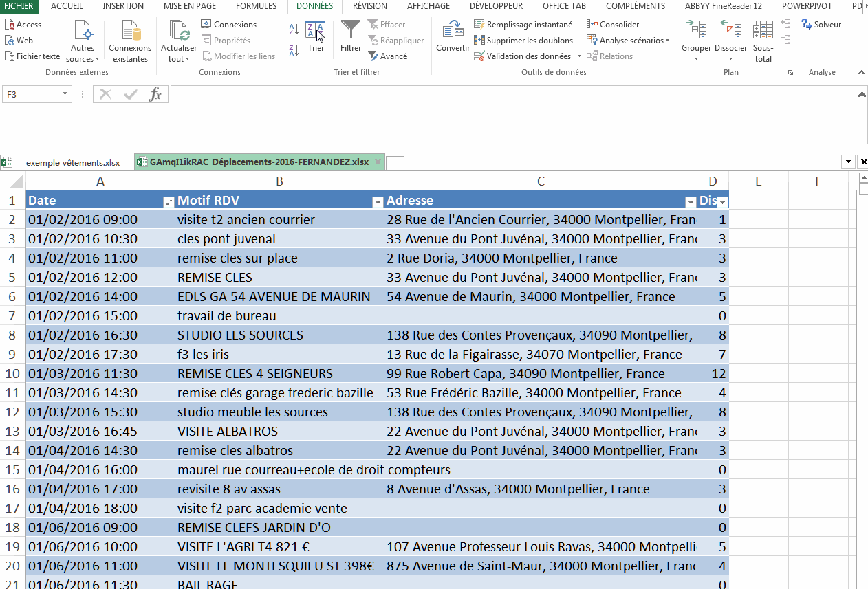
Task: Click the Sort Z to A descending icon
Action: click(x=294, y=50)
